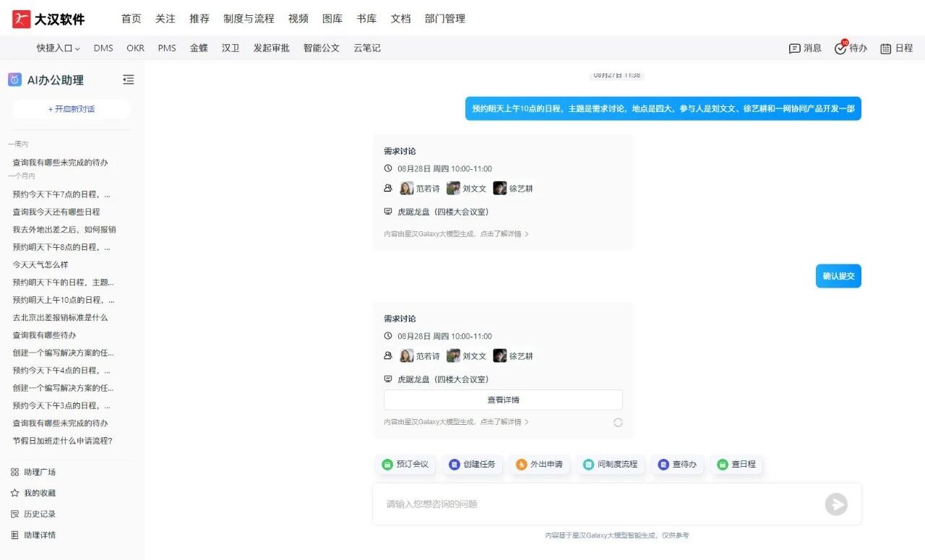Expand the first card's 点击了解详情 chevron
This screenshot has height=560, width=925.
527,234
